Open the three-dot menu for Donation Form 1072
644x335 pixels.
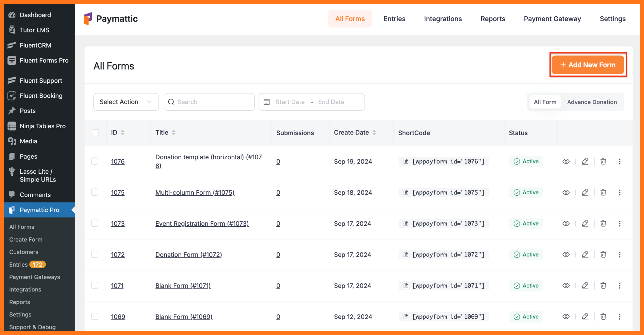tap(620, 255)
